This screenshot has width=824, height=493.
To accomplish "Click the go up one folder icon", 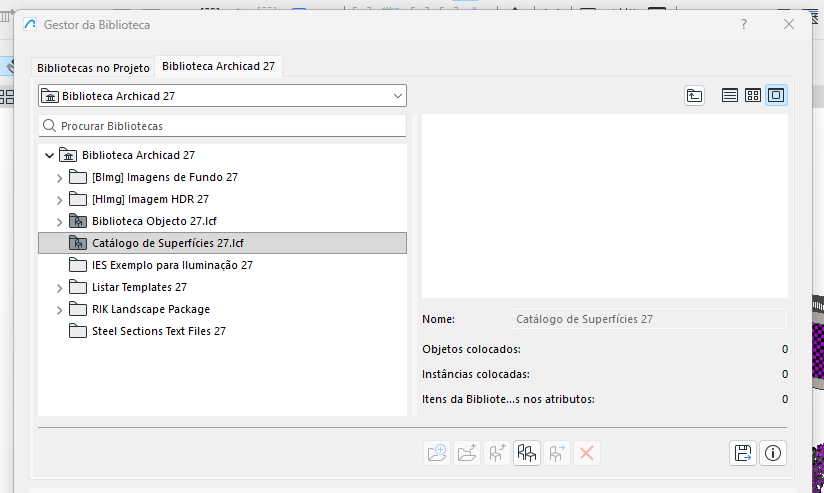I will [x=694, y=96].
